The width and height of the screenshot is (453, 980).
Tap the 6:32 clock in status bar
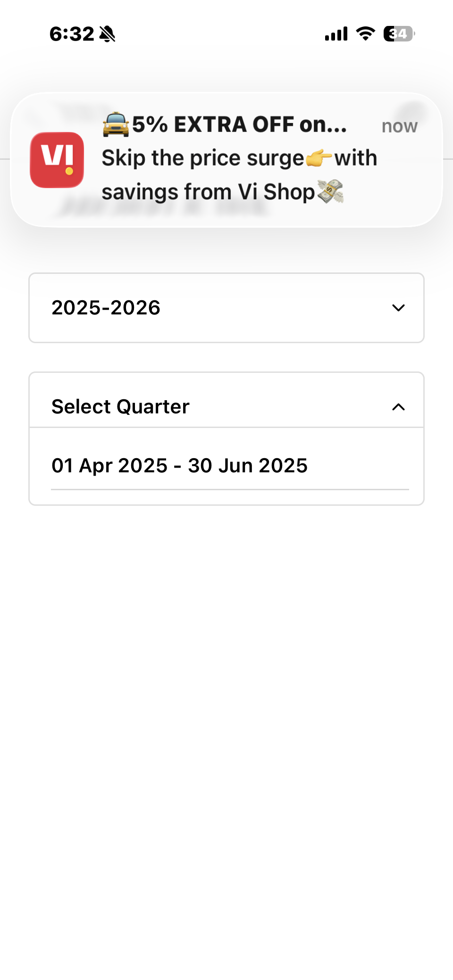point(72,34)
